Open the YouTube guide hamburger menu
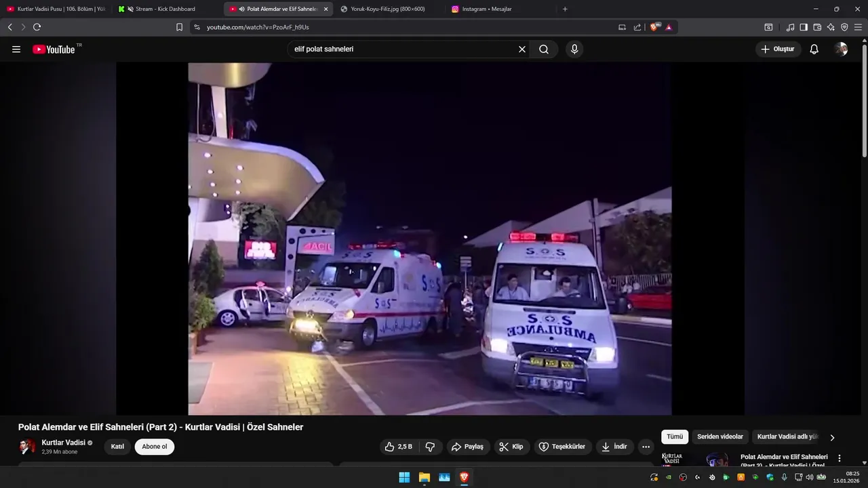This screenshot has height=488, width=868. tap(16, 49)
